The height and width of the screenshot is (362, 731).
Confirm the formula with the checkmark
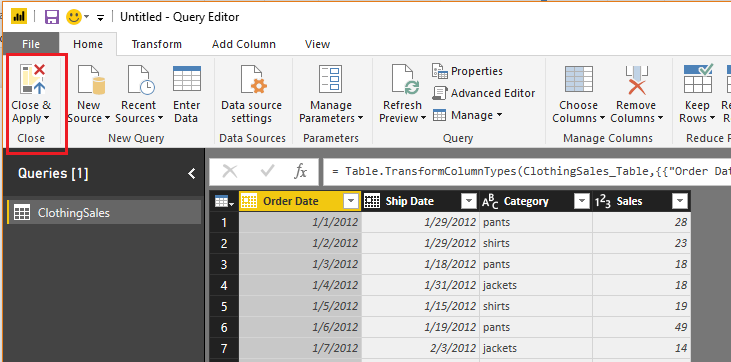[267, 172]
